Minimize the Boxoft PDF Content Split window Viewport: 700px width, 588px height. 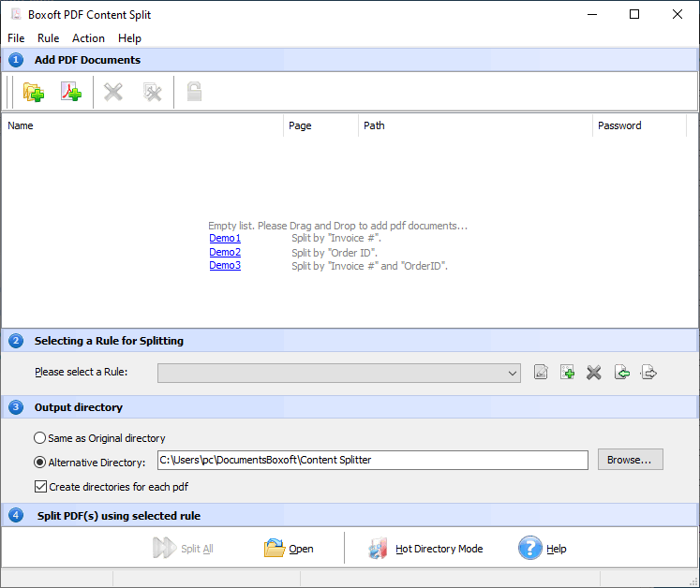pos(592,14)
